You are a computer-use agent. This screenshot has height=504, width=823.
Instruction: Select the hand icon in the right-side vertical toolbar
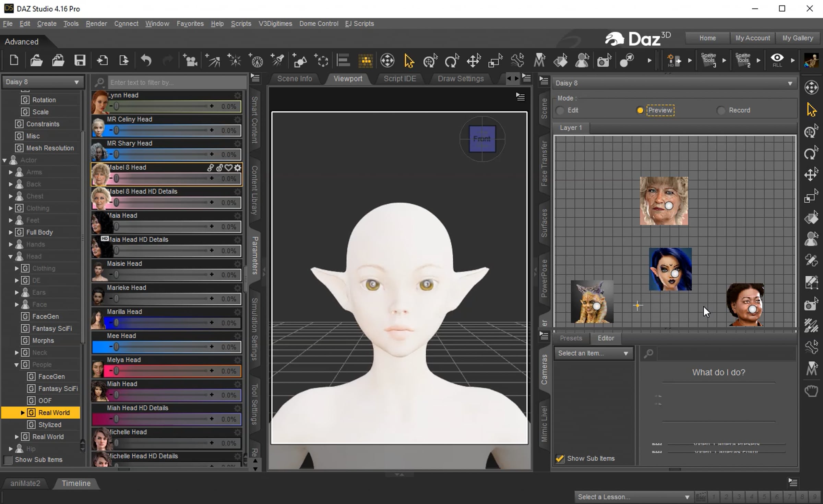811,391
